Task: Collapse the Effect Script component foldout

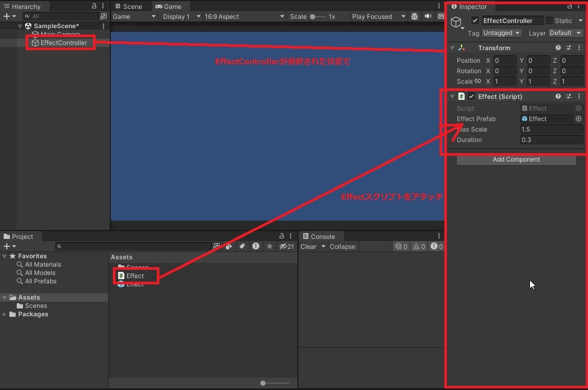Action: [452, 96]
